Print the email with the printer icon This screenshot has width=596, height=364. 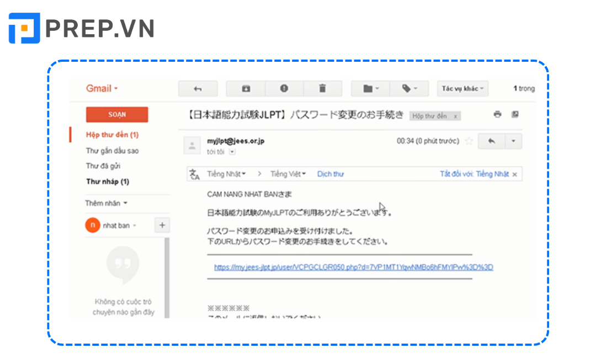(x=497, y=114)
